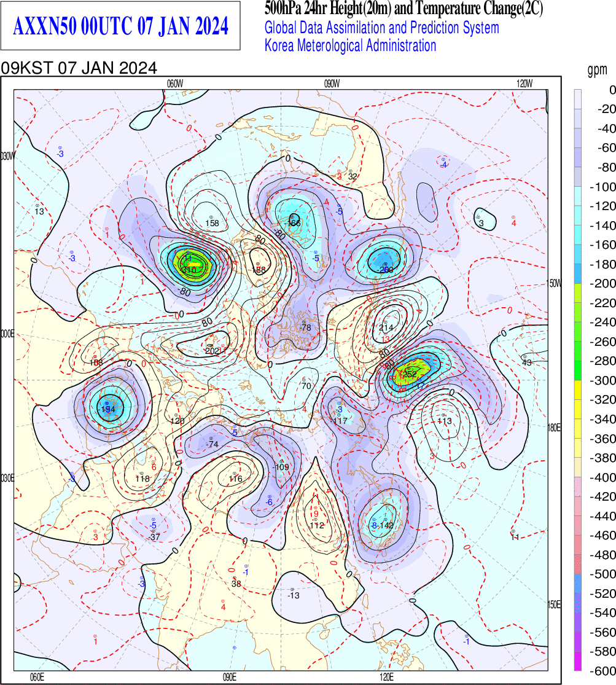
Task: Click the magenta legend swatch above -600
Action: (577, 660)
